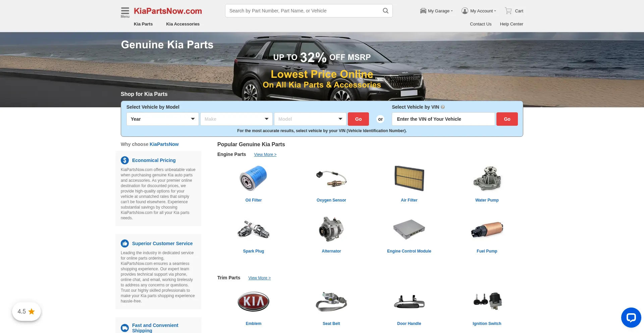Image resolution: width=644 pixels, height=333 pixels.
Task: Open the Engine Control Module category
Action: tap(409, 229)
